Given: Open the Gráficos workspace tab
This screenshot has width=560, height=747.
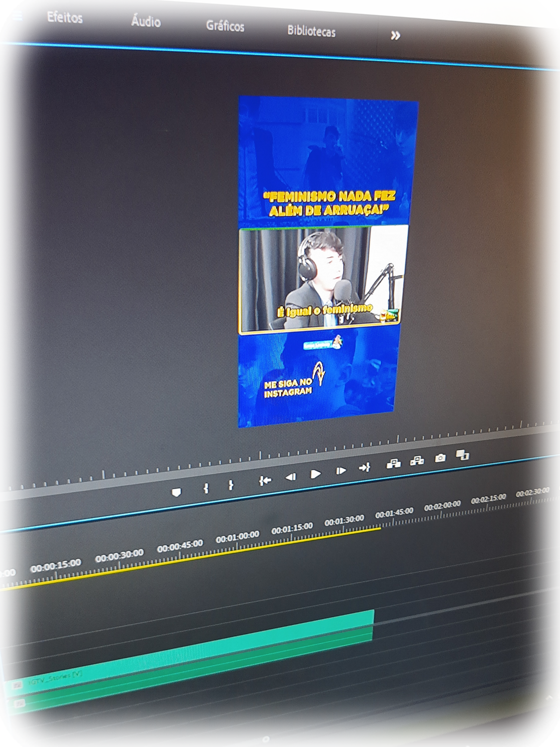Looking at the screenshot, I should [x=225, y=26].
